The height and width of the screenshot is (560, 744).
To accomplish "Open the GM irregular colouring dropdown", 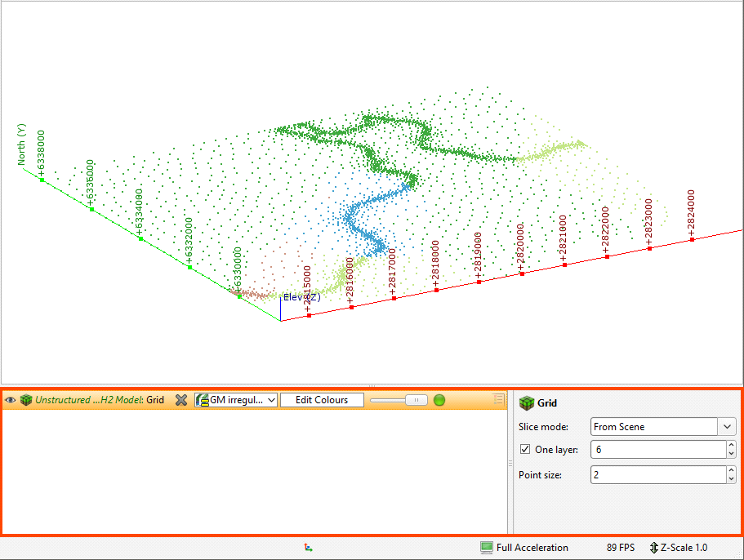I will (x=237, y=400).
